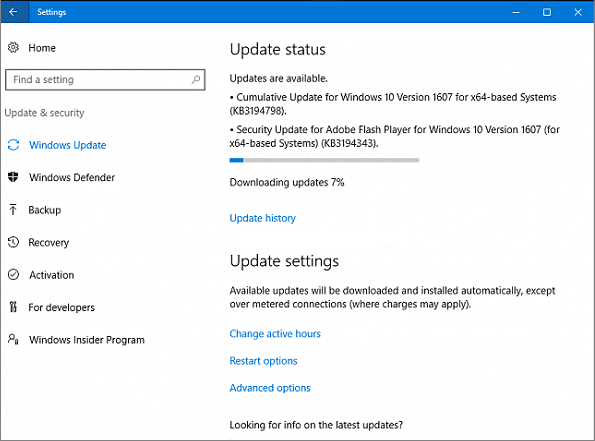Viewport: 595px width, 441px height.
Task: Go to the Backup section
Action: pyautogui.click(x=45, y=210)
